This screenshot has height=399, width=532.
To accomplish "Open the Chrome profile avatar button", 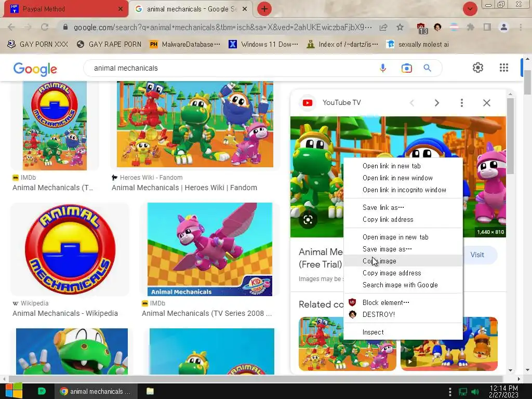I will coord(504,27).
